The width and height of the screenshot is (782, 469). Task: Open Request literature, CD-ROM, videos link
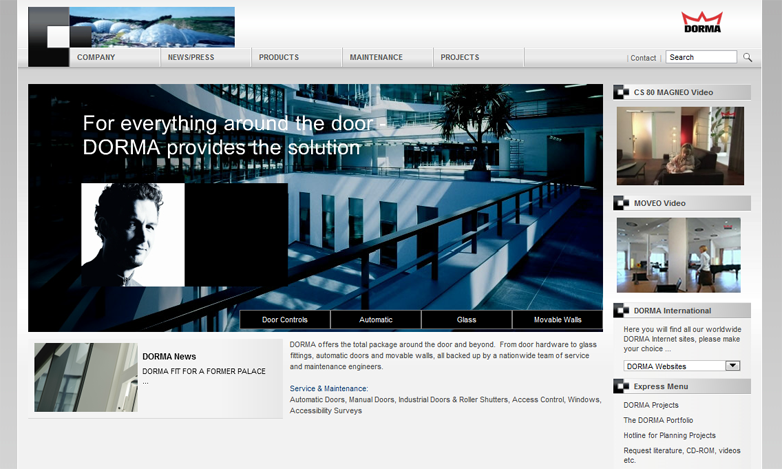click(x=682, y=455)
